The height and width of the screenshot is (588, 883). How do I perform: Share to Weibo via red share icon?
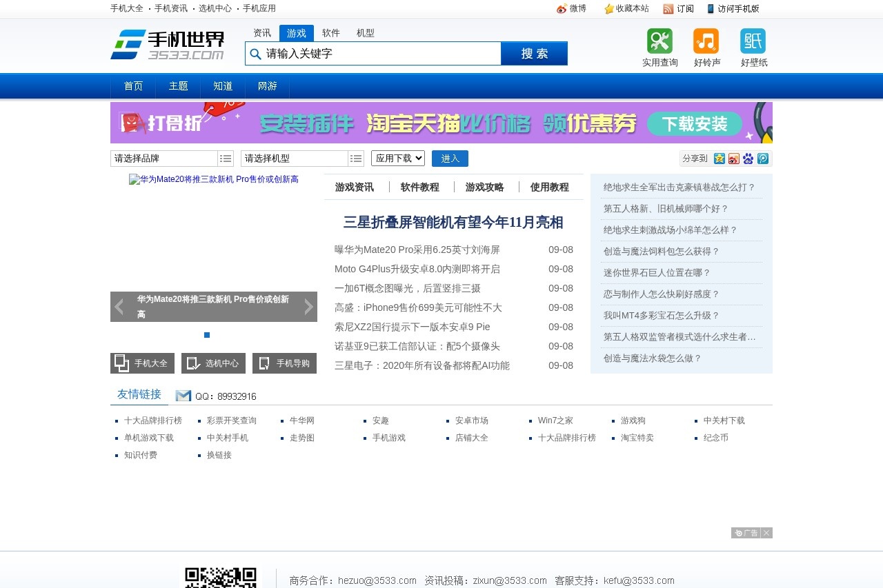coord(734,159)
